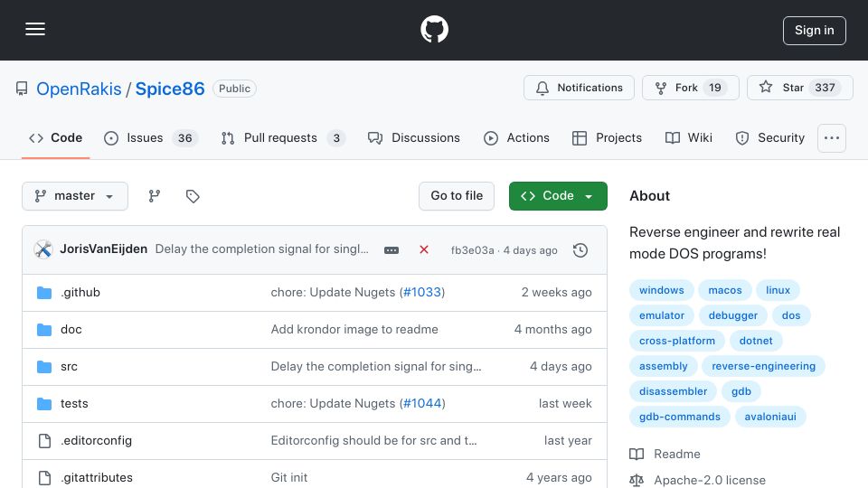Image resolution: width=868 pixels, height=488 pixels.
Task: Expand the commit message ellipsis
Action: click(392, 250)
